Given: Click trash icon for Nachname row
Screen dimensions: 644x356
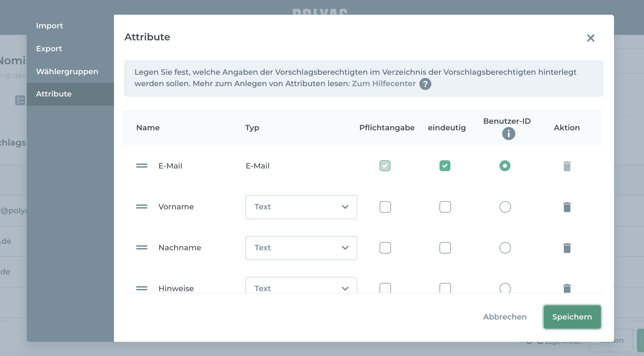Looking at the screenshot, I should tap(567, 248).
